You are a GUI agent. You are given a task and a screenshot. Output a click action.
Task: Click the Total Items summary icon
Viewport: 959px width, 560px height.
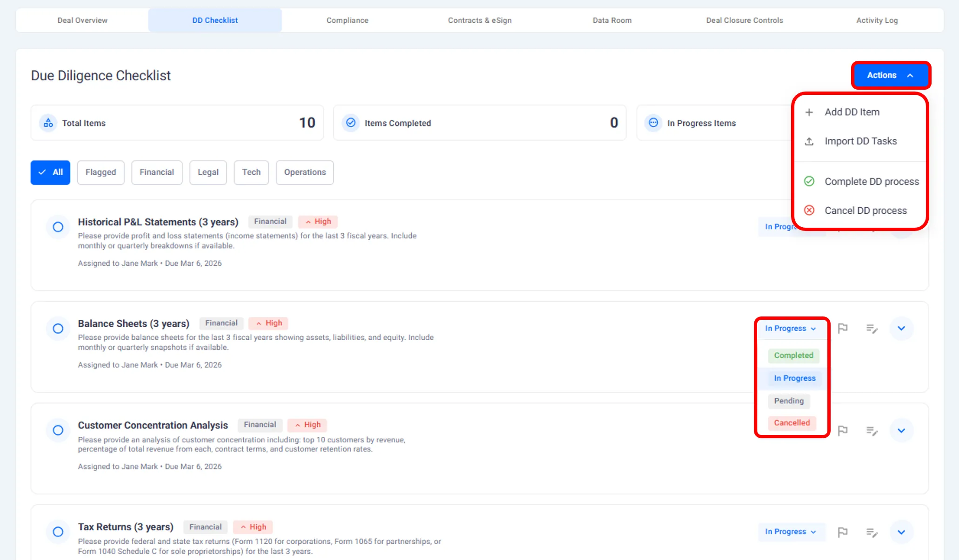point(48,123)
